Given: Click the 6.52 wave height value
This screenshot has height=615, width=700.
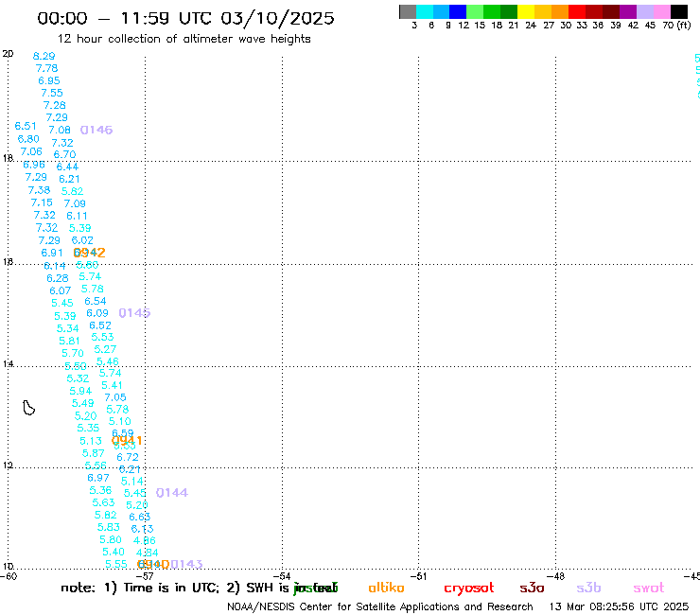Looking at the screenshot, I should tap(100, 325).
